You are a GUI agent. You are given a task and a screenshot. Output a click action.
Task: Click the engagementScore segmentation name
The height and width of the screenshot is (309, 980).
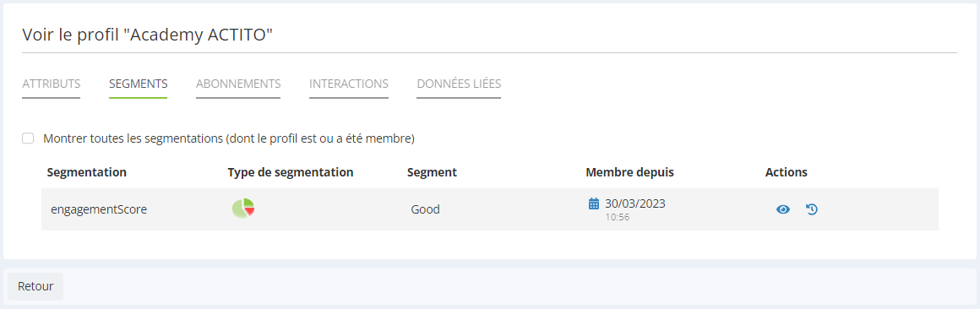[99, 209]
